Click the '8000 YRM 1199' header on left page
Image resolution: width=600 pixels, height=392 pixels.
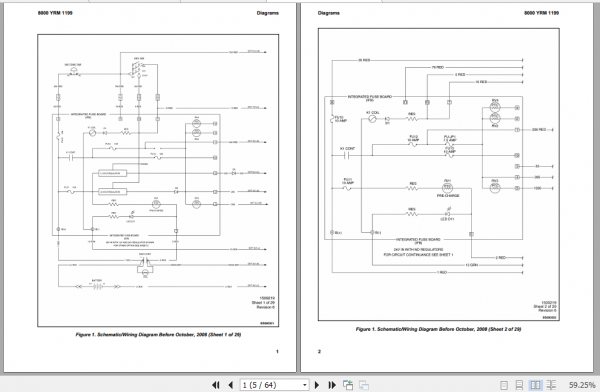pyautogui.click(x=55, y=13)
